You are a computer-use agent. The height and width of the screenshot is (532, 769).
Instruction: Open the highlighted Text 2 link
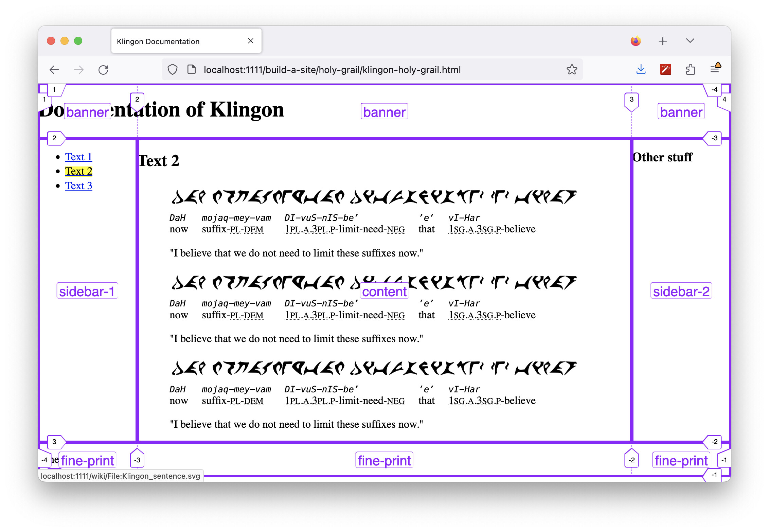tap(78, 171)
